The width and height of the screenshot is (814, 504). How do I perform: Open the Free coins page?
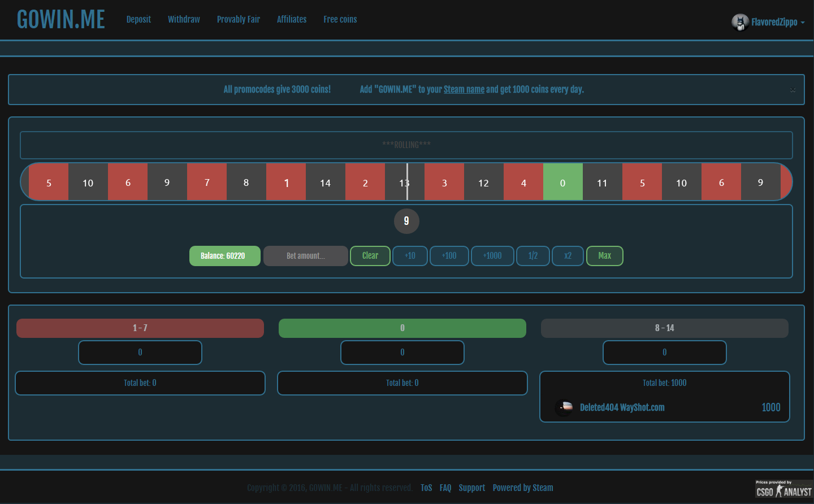(x=340, y=19)
